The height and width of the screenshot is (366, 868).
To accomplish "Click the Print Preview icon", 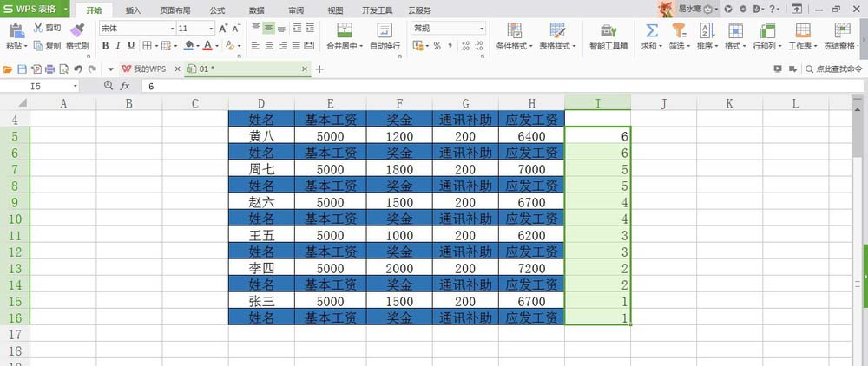I will tap(63, 69).
